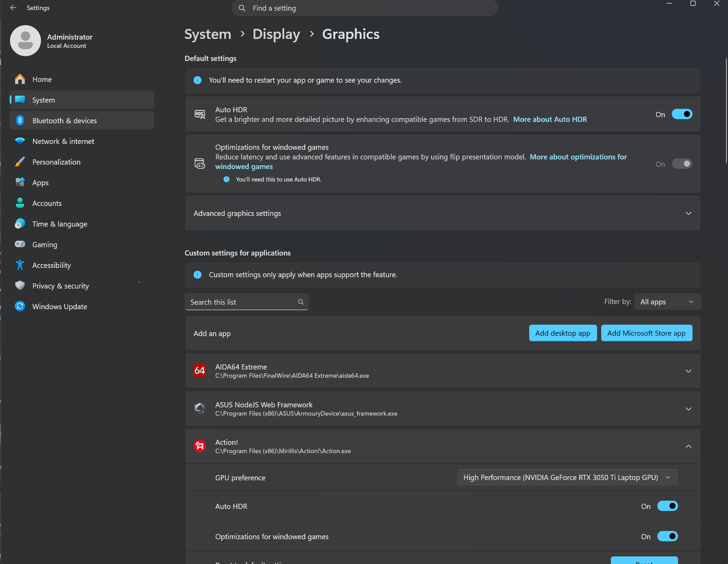Screen dimensions: 728x564
Task: Open Accessibility settings page
Action: tap(82, 265)
